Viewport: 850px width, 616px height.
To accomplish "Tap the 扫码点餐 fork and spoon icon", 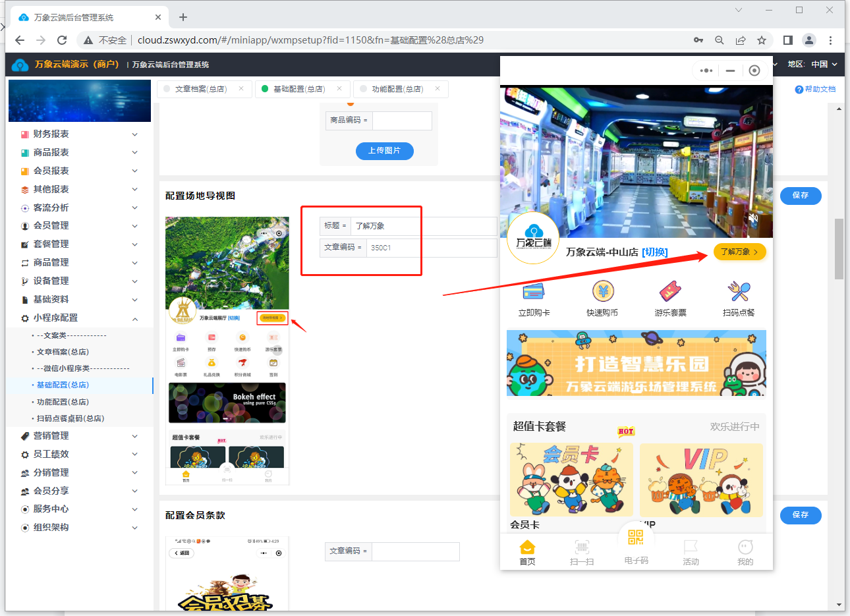I will [x=739, y=291].
